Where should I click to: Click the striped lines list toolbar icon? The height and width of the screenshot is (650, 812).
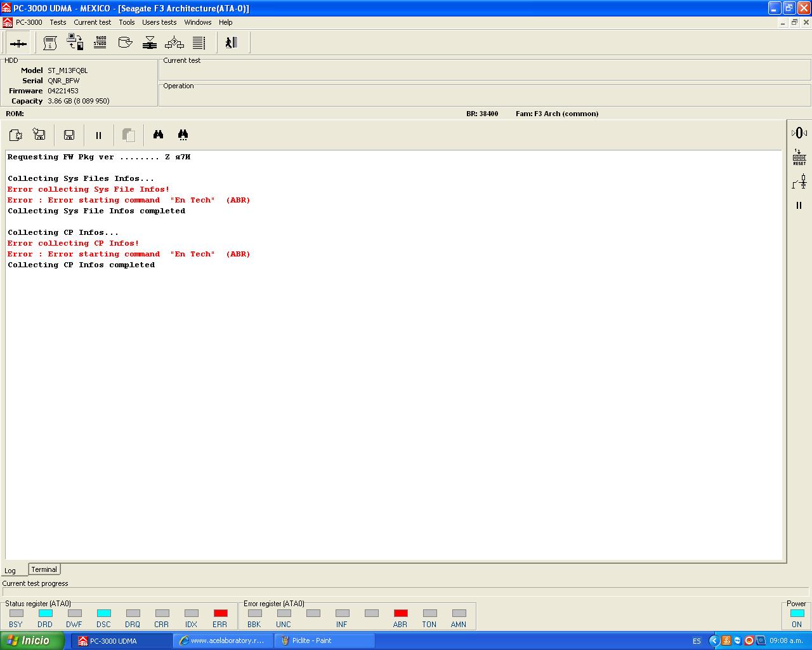pos(199,43)
